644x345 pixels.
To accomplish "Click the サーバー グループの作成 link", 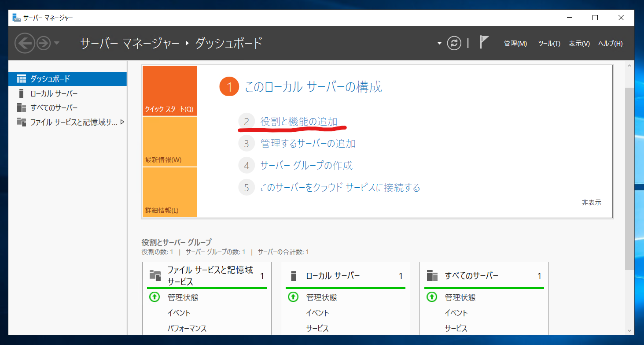I will 306,165.
